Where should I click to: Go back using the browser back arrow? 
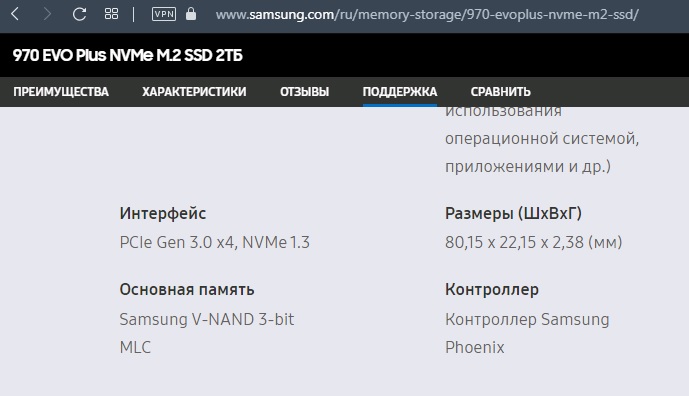pyautogui.click(x=15, y=15)
